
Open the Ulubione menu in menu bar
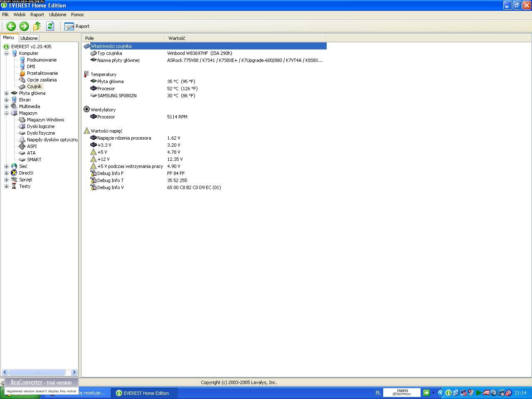click(x=57, y=15)
